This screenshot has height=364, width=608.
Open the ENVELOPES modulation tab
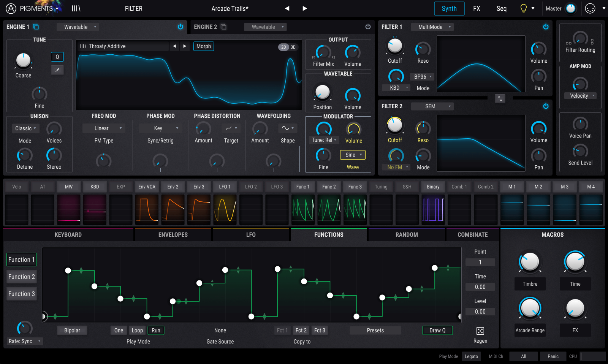click(x=173, y=234)
